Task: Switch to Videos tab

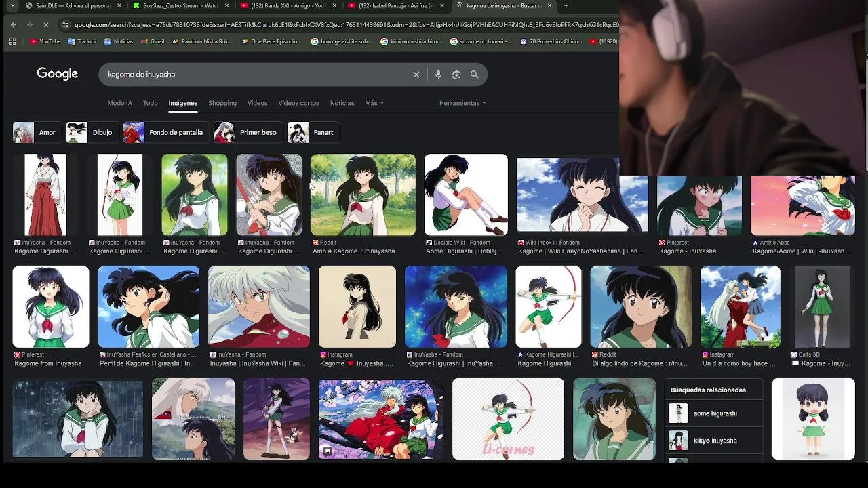Action: 257,103
